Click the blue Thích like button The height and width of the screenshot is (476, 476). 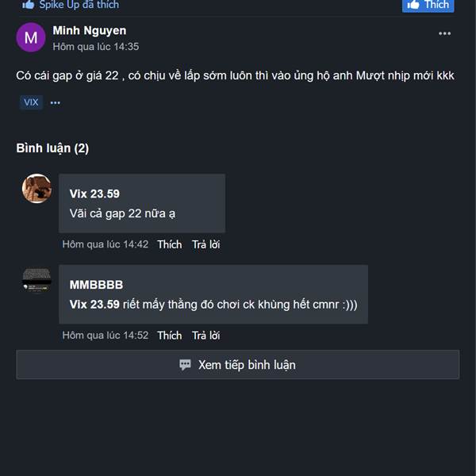(428, 6)
